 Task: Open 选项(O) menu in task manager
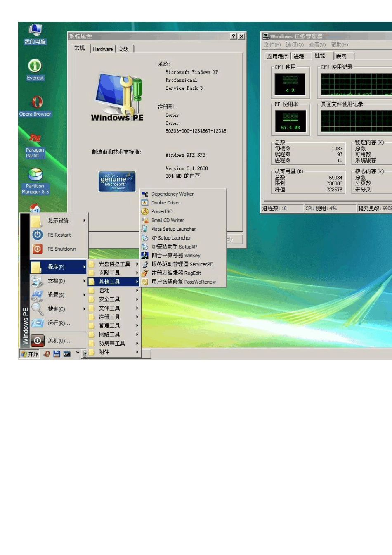pyautogui.click(x=295, y=45)
